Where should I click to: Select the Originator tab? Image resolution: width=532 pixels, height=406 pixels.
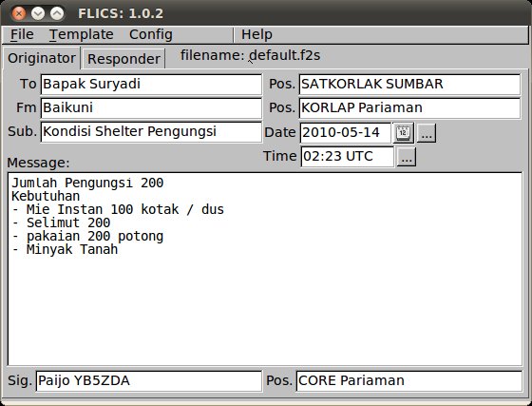pyautogui.click(x=42, y=58)
